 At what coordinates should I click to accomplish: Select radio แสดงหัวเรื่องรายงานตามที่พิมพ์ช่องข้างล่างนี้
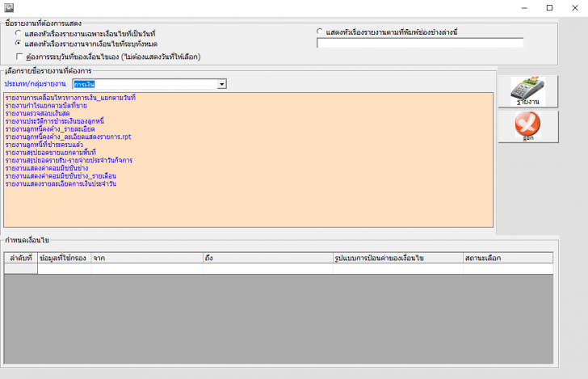tap(320, 32)
